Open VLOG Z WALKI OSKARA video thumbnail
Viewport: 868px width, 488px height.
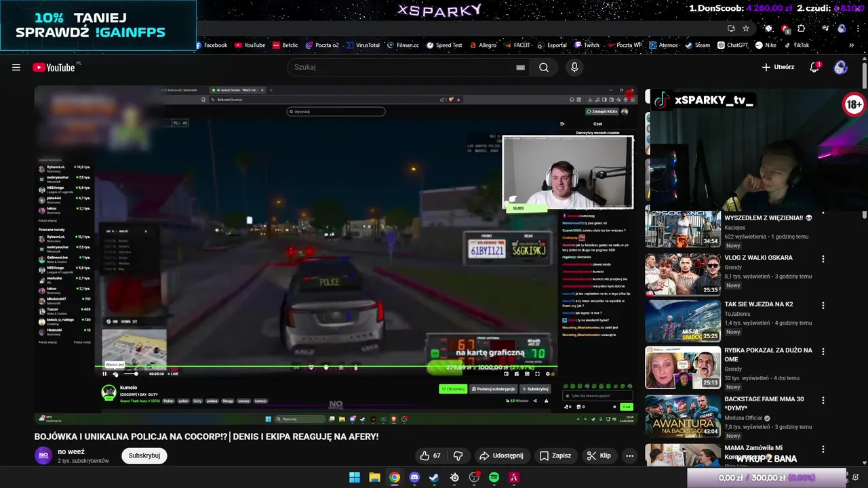683,274
